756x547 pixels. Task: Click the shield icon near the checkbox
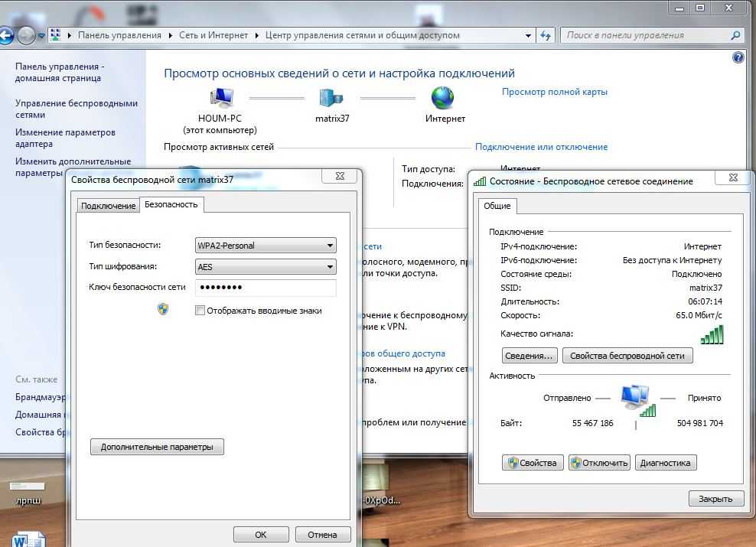click(x=163, y=309)
